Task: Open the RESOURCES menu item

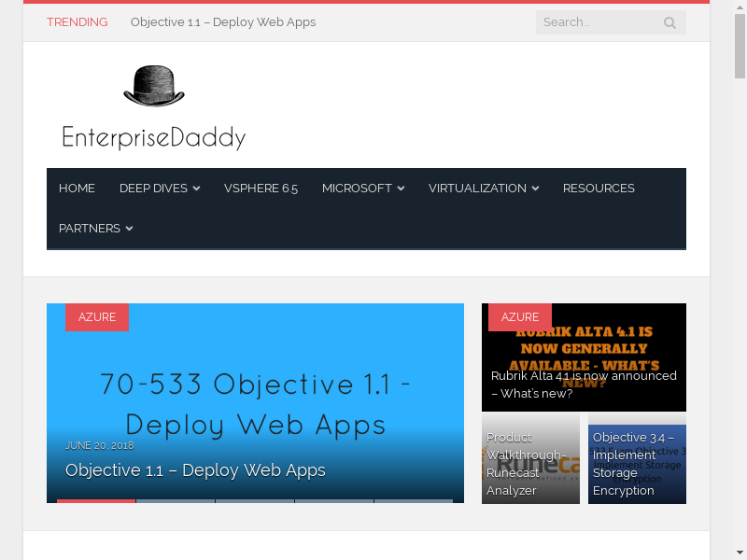Action: pyautogui.click(x=599, y=189)
